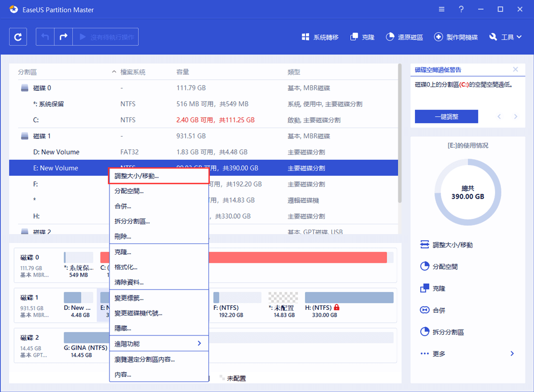Select 磁碟 0 row in partition list
Image resolution: width=534 pixels, height=392 pixels.
pos(203,88)
